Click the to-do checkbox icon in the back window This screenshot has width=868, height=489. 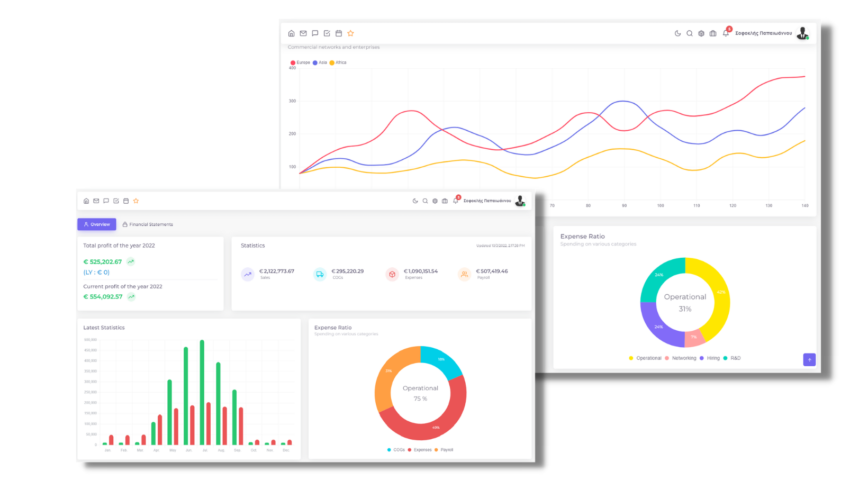327,33
